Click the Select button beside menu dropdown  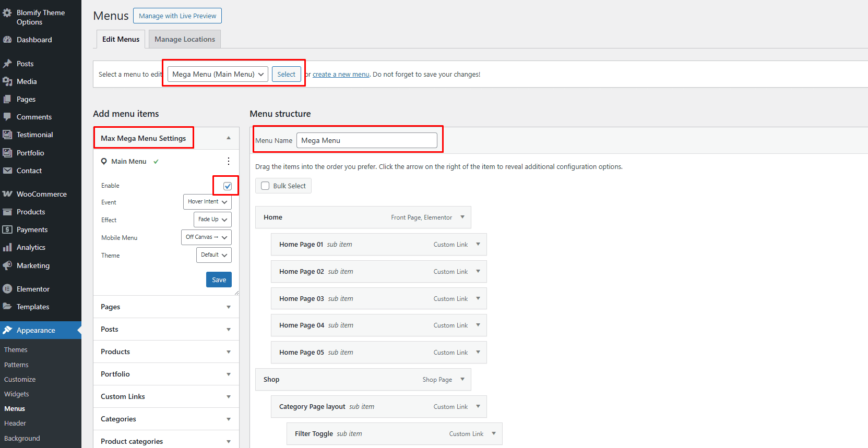click(286, 74)
